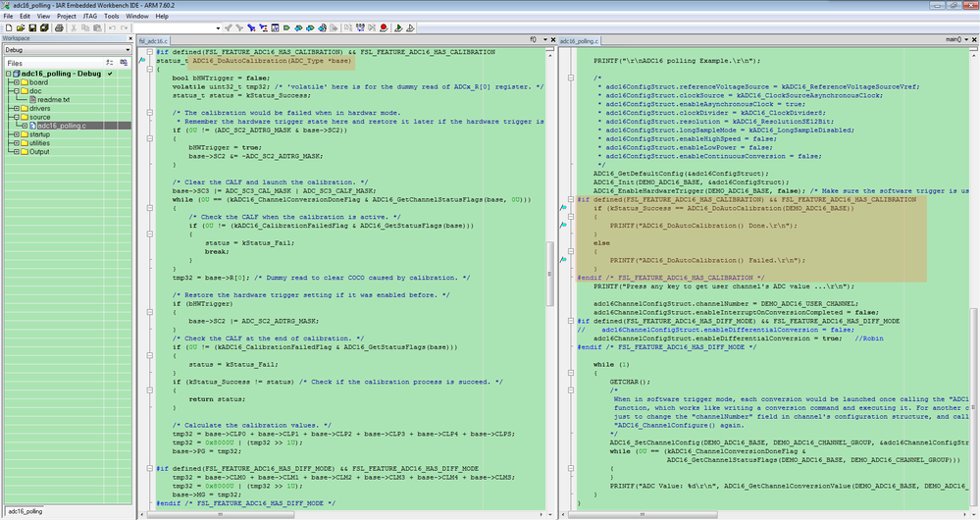
Task: Open the Replace dialog icon
Action: [x=263, y=28]
